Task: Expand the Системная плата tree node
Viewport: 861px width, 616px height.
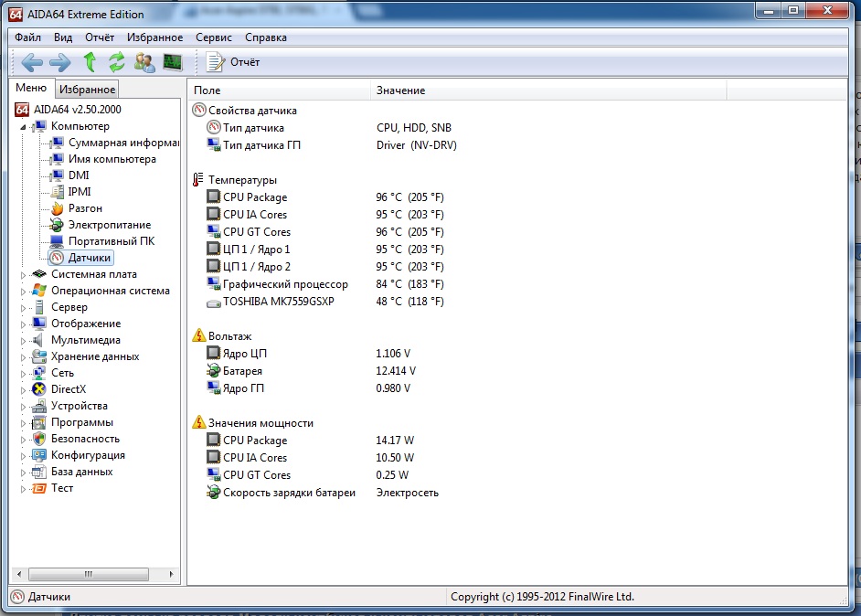Action: click(x=24, y=275)
